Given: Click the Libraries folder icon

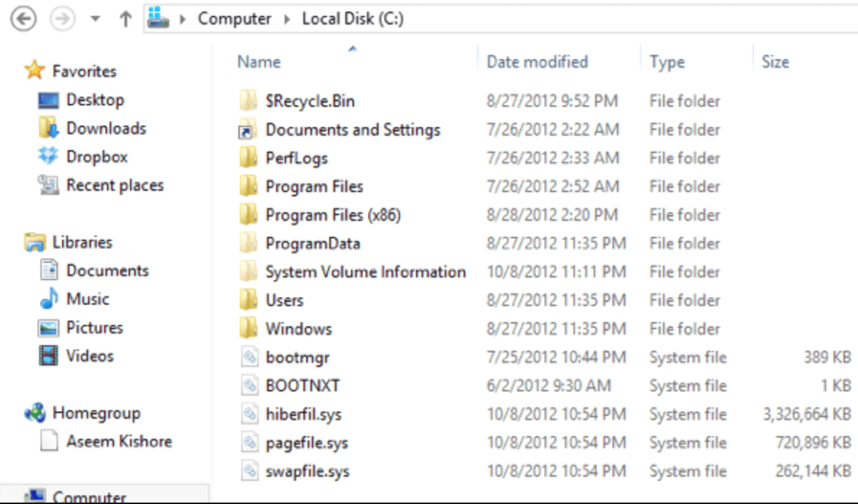Looking at the screenshot, I should (x=35, y=242).
